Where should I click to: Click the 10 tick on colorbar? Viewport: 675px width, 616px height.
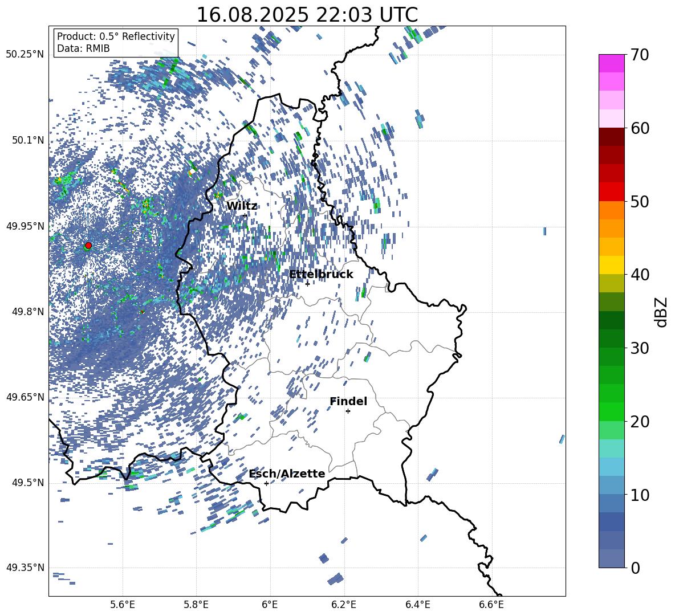point(639,495)
